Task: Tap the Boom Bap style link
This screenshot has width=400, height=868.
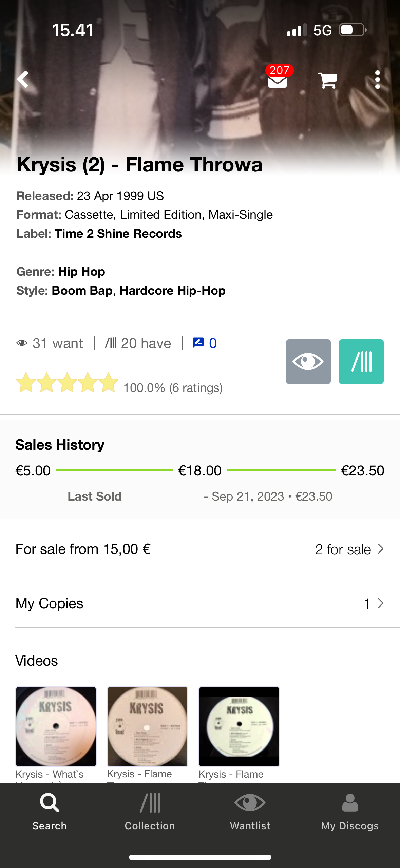Action: tap(82, 291)
